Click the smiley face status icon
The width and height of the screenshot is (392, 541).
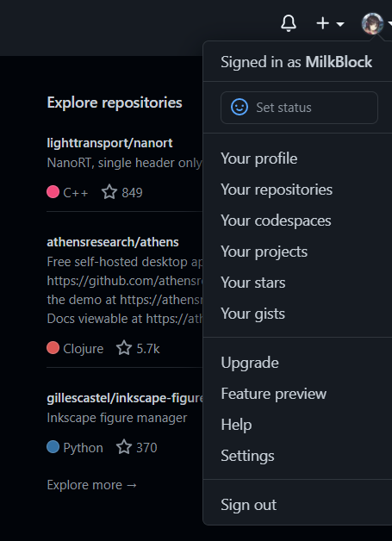coord(240,108)
